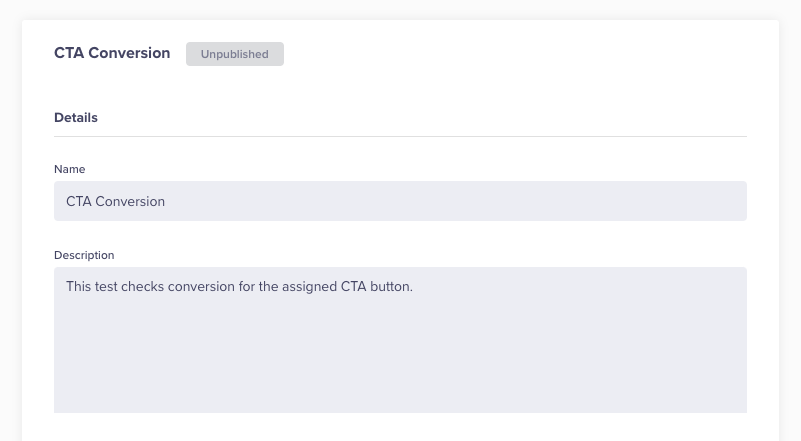Image resolution: width=801 pixels, height=441 pixels.
Task: Click the CTA Conversion page title
Action: (x=112, y=53)
